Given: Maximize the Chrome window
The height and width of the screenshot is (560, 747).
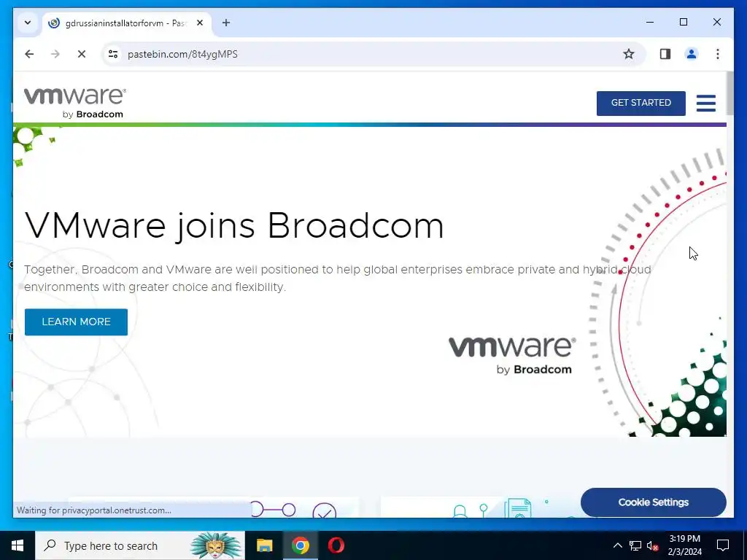Looking at the screenshot, I should point(683,22).
